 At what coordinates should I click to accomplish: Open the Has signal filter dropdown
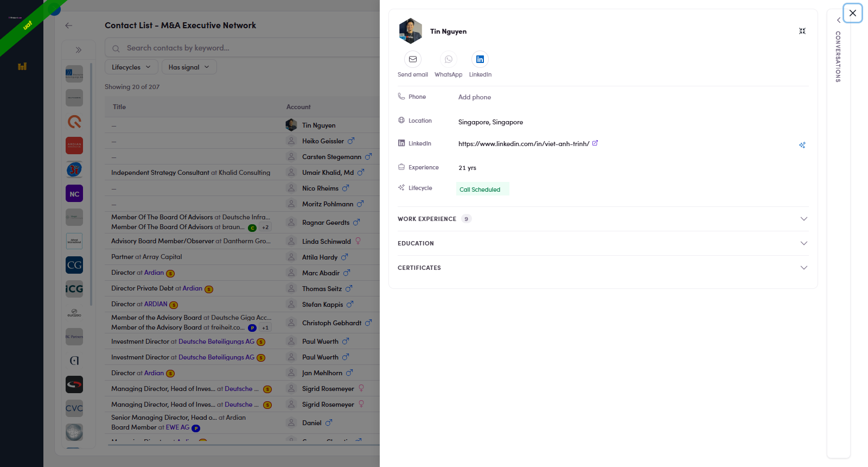tap(189, 67)
